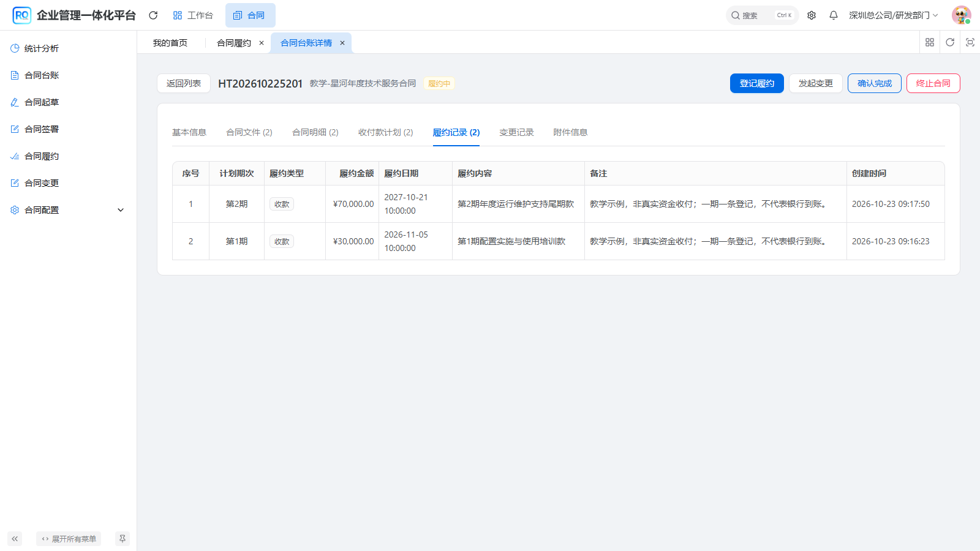Switch to 变更记录 tab
980x551 pixels.
(516, 132)
